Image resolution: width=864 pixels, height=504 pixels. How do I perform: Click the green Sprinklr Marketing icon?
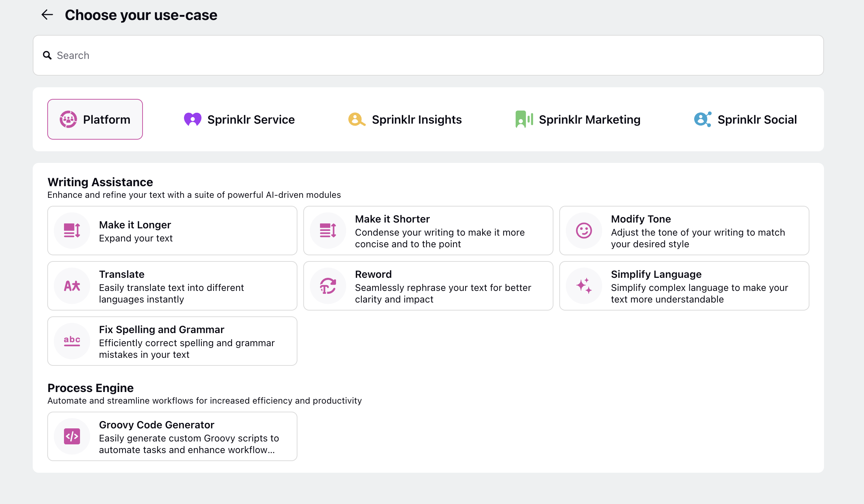pos(524,119)
